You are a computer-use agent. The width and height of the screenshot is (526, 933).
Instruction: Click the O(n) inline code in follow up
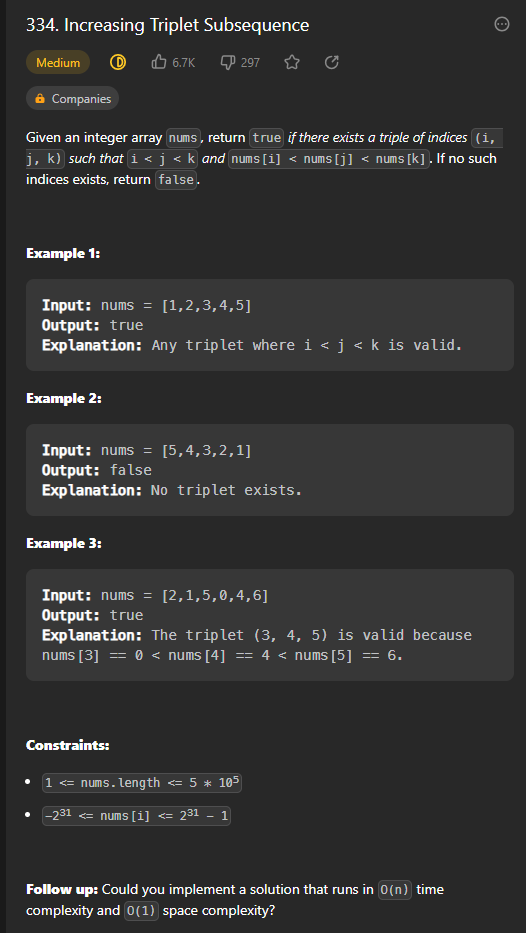point(395,890)
